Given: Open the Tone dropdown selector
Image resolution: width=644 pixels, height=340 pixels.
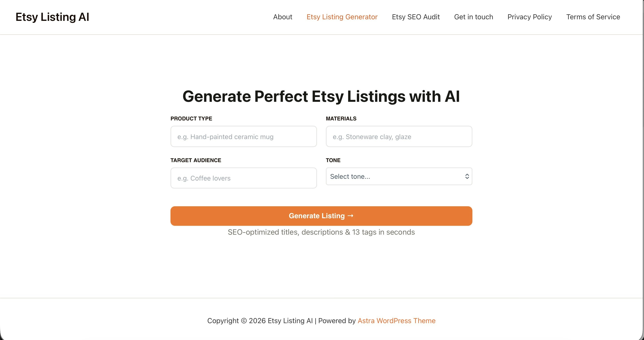Looking at the screenshot, I should [x=398, y=176].
